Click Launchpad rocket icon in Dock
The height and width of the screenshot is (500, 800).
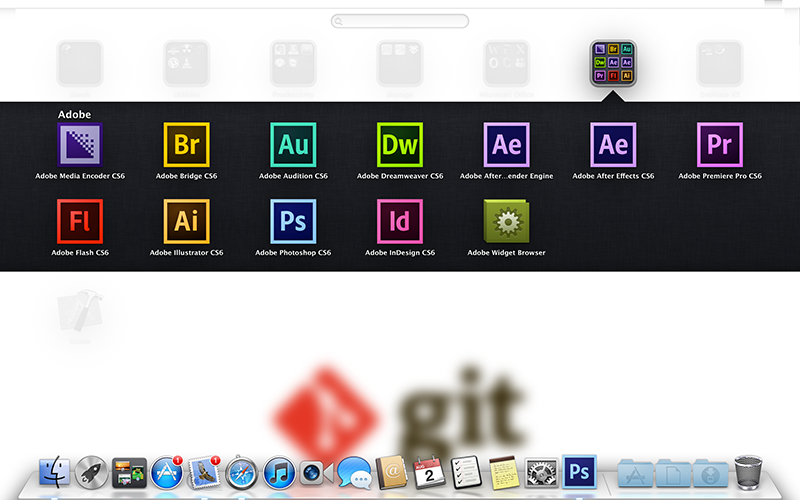[91, 472]
